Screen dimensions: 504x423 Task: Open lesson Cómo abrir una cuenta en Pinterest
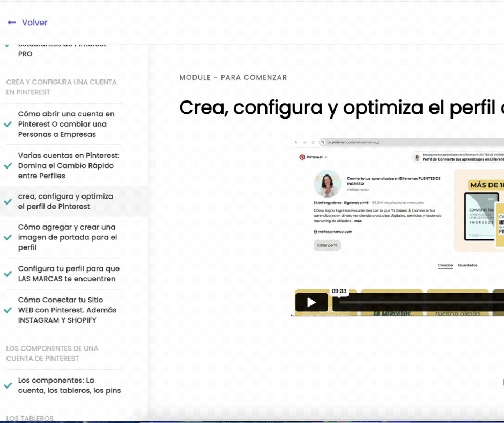pyautogui.click(x=66, y=124)
